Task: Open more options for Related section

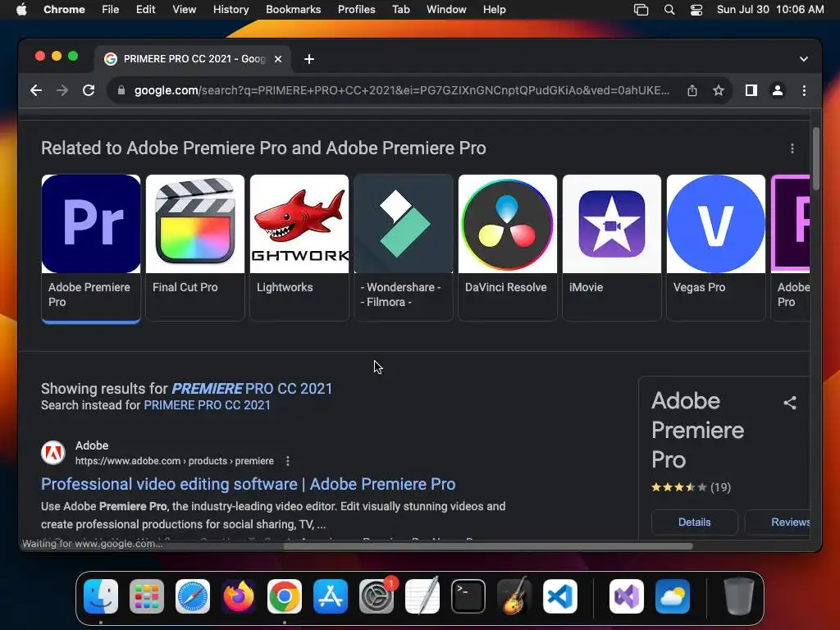Action: tap(792, 148)
